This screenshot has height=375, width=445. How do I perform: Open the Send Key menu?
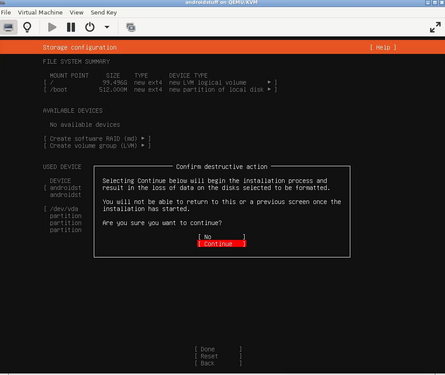pos(104,12)
